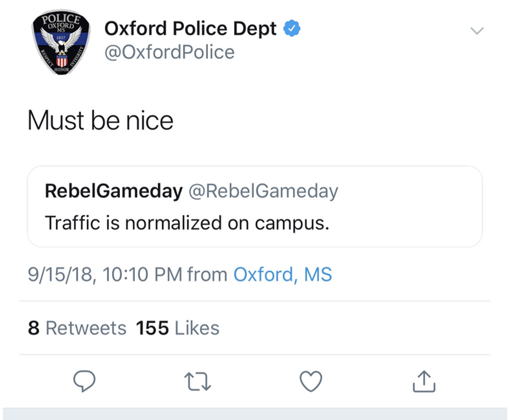View the 8 Retweets list
This screenshot has height=420, width=516.
(x=77, y=328)
